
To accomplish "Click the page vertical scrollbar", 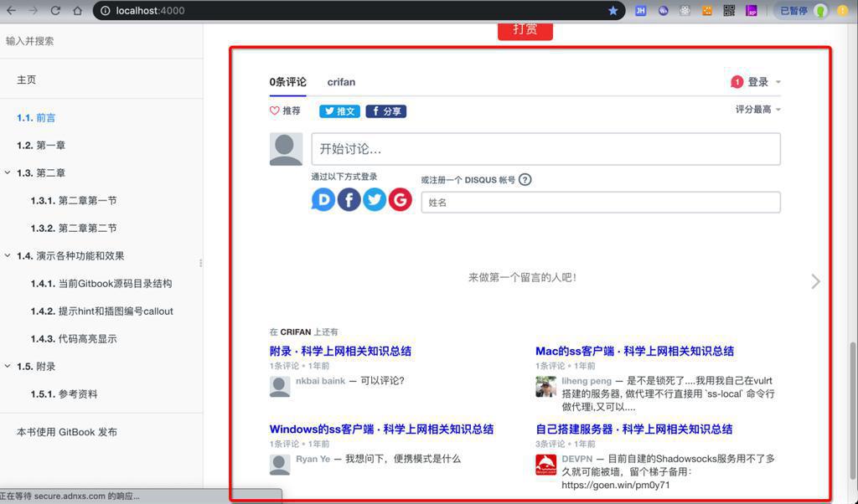I will point(852,413).
